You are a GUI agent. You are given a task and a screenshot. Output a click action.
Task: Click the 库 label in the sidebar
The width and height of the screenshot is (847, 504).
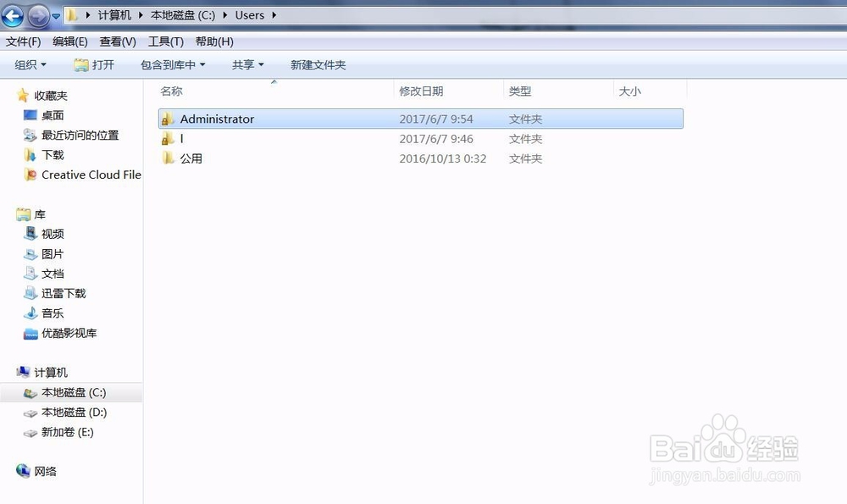point(40,214)
